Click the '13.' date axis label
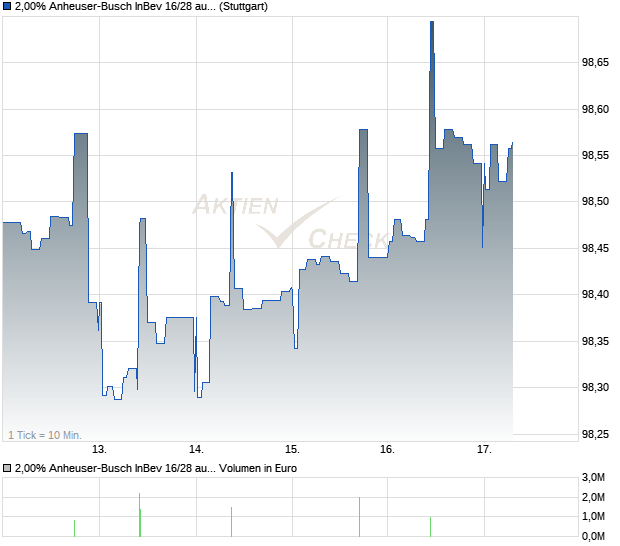Viewport: 620px width, 546px height. pyautogui.click(x=99, y=450)
